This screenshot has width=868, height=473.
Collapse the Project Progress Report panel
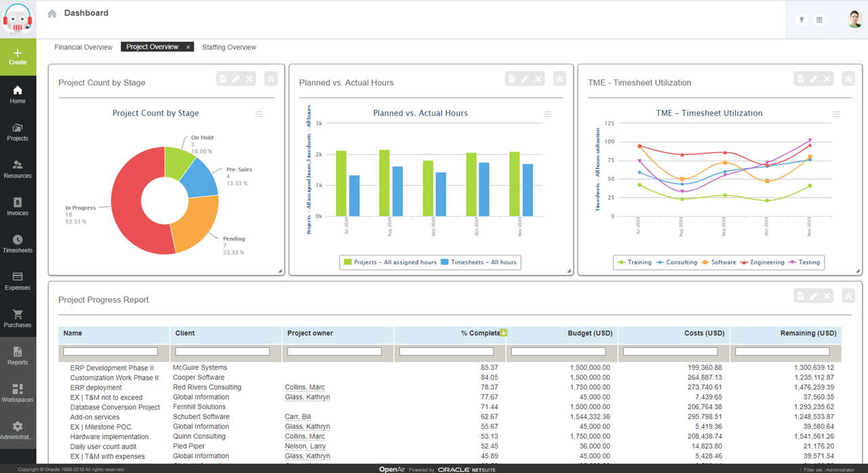pyautogui.click(x=848, y=296)
